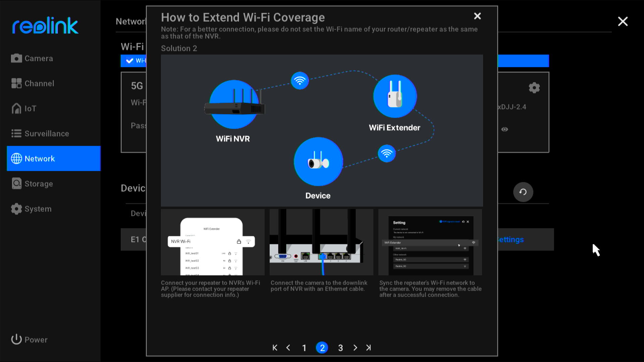Click the next page arrow button
The image size is (644, 362).
(356, 347)
